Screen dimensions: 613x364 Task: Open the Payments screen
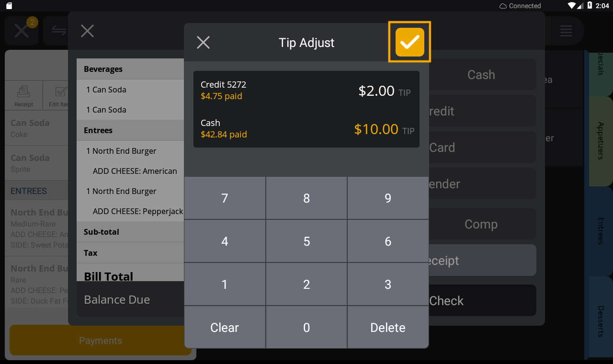point(100,340)
